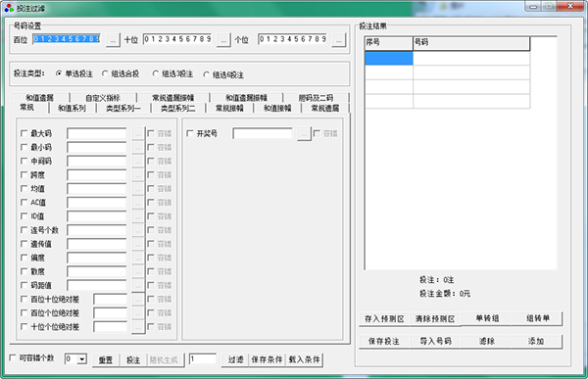Switch to the 和值遗漏 tab
This screenshot has width=588, height=379.
40,98
